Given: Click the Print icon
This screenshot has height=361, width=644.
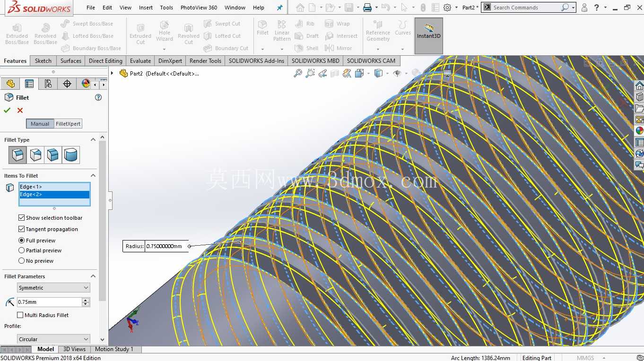Looking at the screenshot, I should pyautogui.click(x=367, y=8).
